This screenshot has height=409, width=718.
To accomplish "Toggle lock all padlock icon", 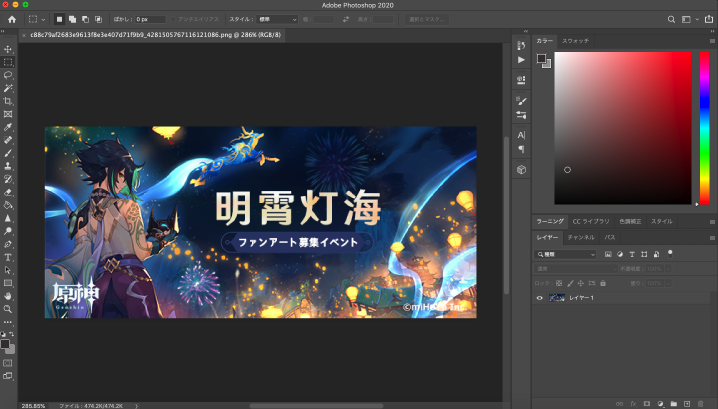I will pos(603,283).
